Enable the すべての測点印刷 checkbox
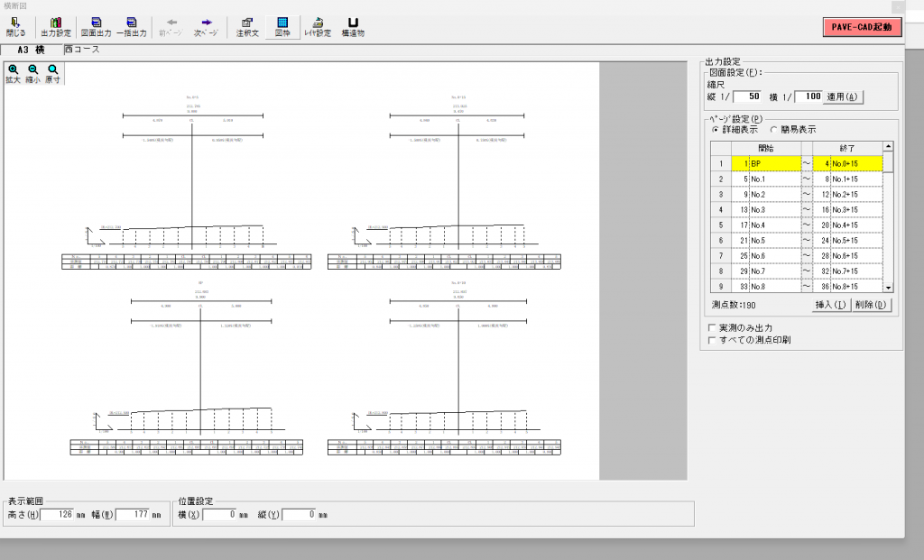This screenshot has width=924, height=560. [x=712, y=340]
